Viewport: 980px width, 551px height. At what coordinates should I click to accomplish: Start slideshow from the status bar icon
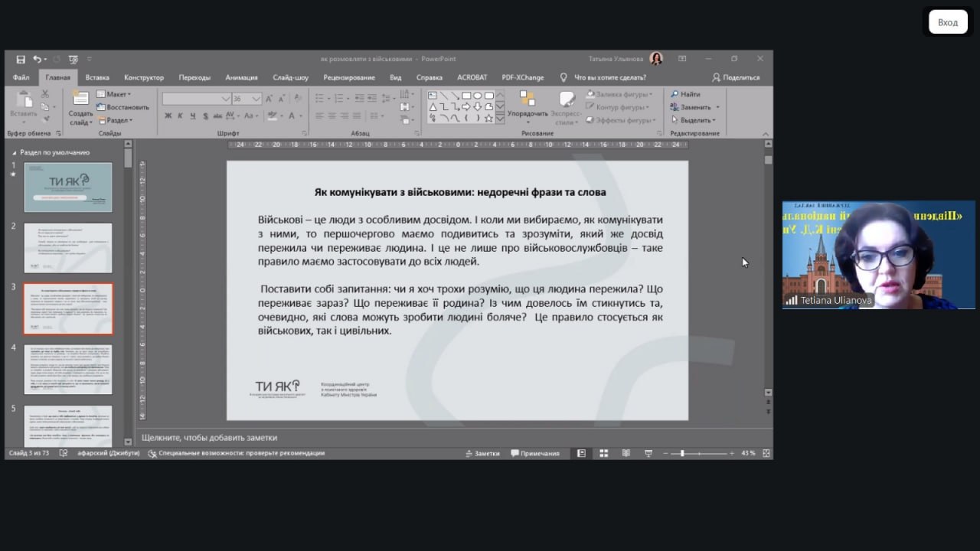tap(648, 453)
